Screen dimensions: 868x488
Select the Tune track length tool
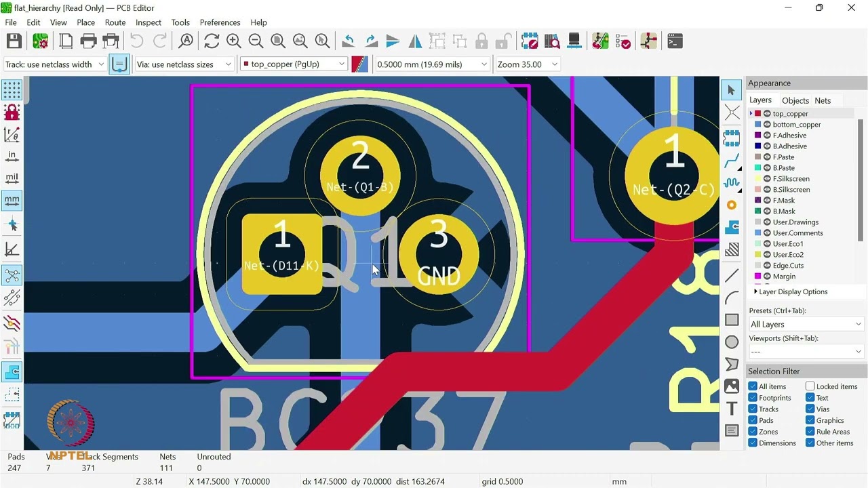(732, 182)
